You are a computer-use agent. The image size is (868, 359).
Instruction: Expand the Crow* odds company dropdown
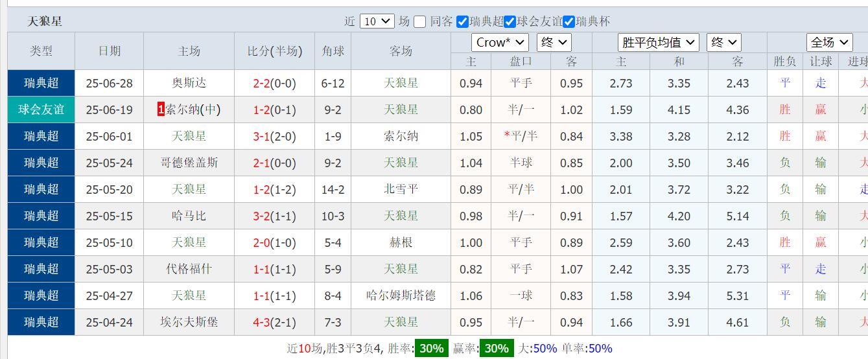point(500,42)
